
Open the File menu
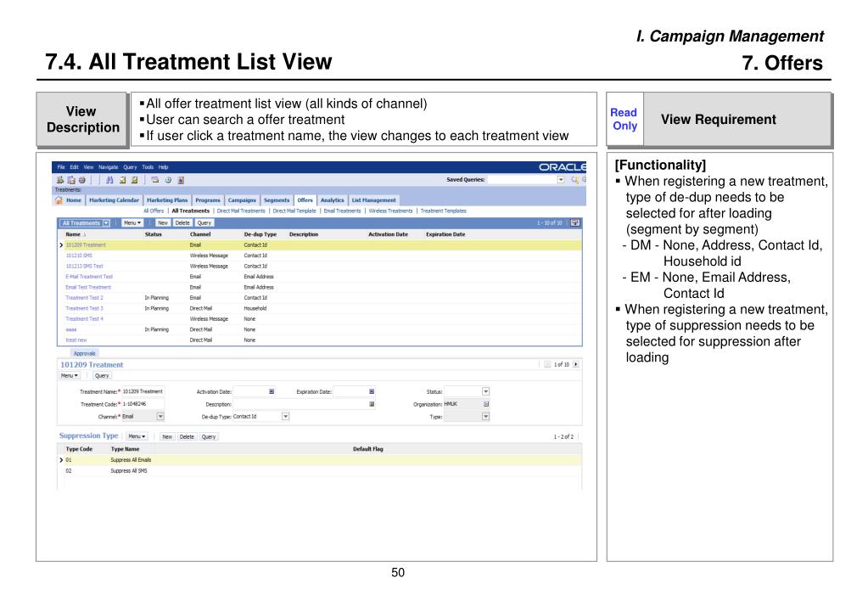pos(61,166)
